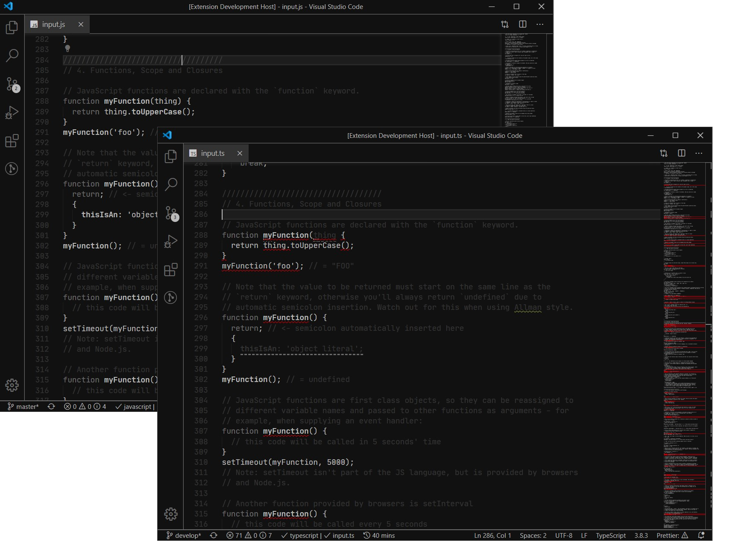Synchronize changes next to master* branch
Image resolution: width=748 pixels, height=560 pixels.
(x=51, y=406)
